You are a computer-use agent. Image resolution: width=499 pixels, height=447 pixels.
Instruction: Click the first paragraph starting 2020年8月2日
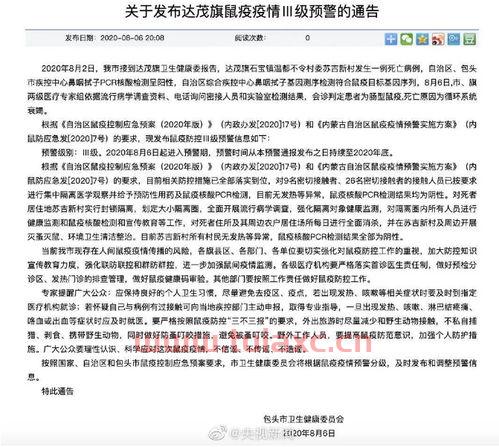252,90
